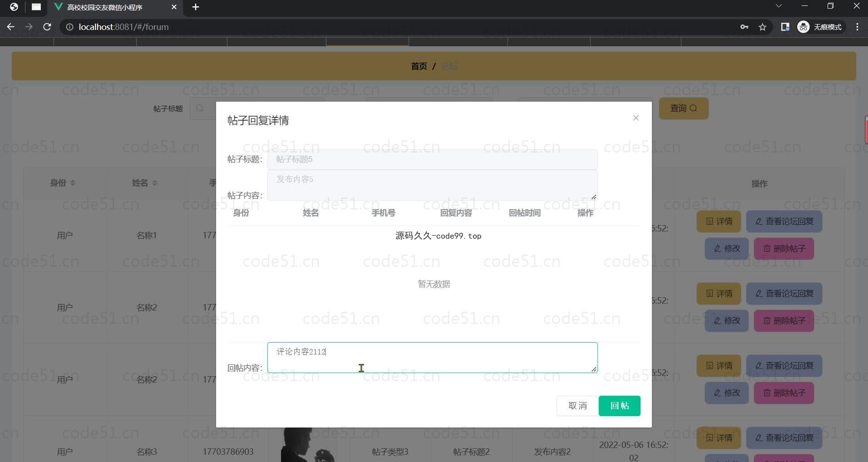This screenshot has height=462, width=868.
Task: Open 查看论坛回复 for the 名称3 row
Action: pyautogui.click(x=784, y=438)
